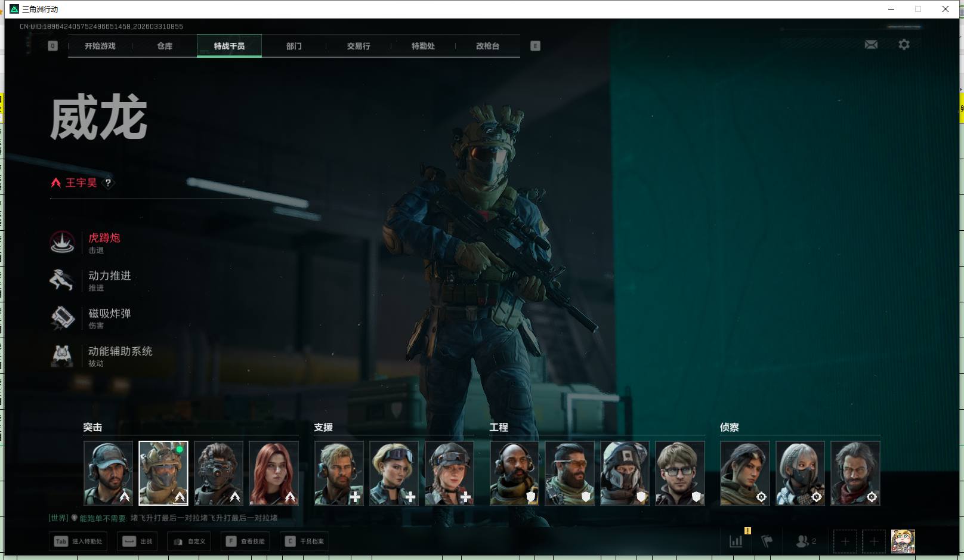The width and height of the screenshot is (964, 560).
Task: Click the Q previous-tab key icon
Action: click(x=52, y=46)
